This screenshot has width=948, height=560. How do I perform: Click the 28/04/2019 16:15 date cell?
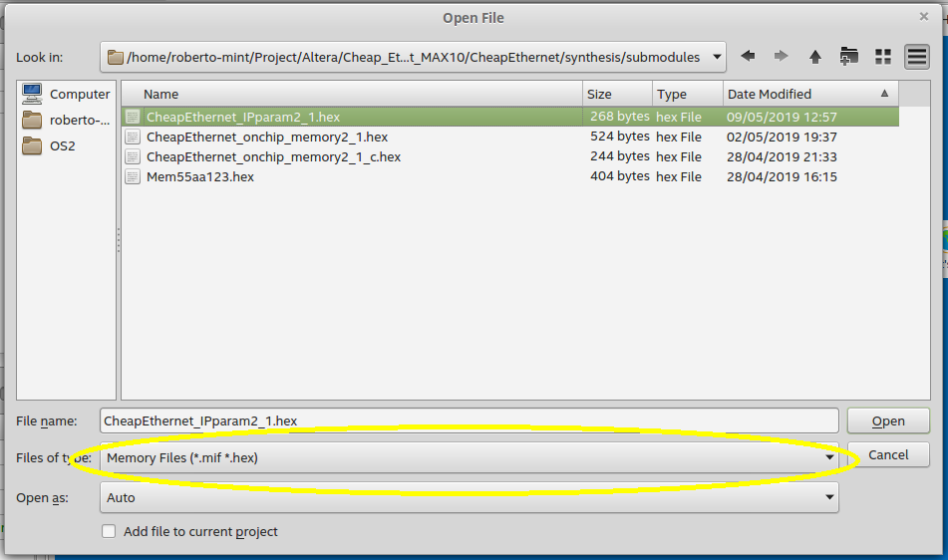point(782,176)
